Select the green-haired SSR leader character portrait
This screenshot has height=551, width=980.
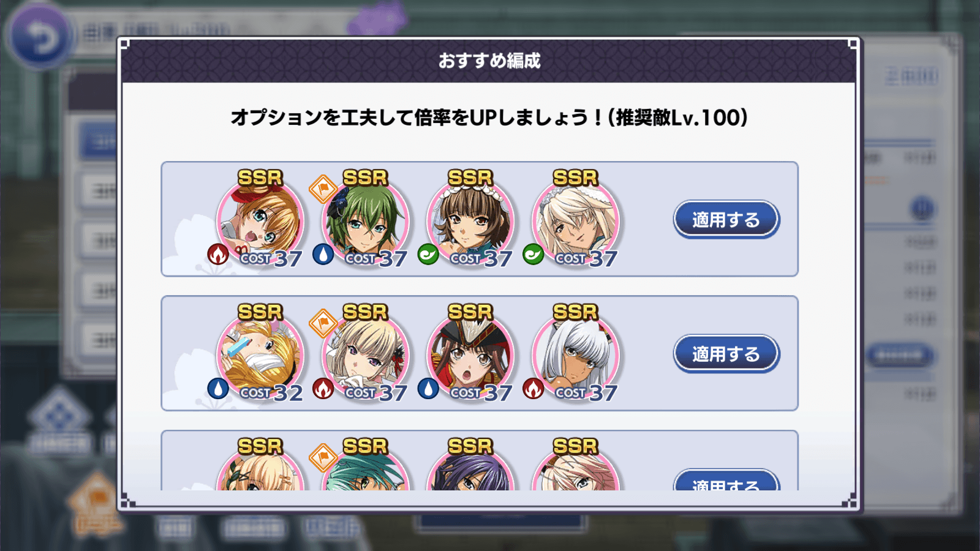click(x=366, y=219)
